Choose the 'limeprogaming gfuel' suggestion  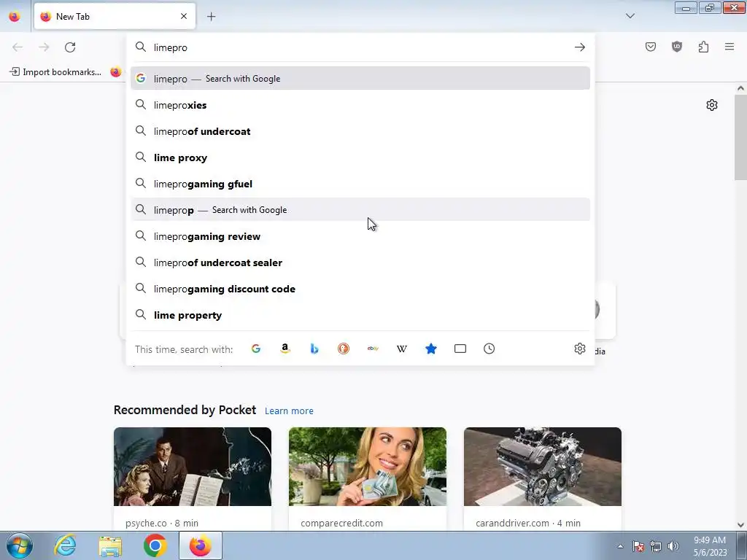point(360,184)
